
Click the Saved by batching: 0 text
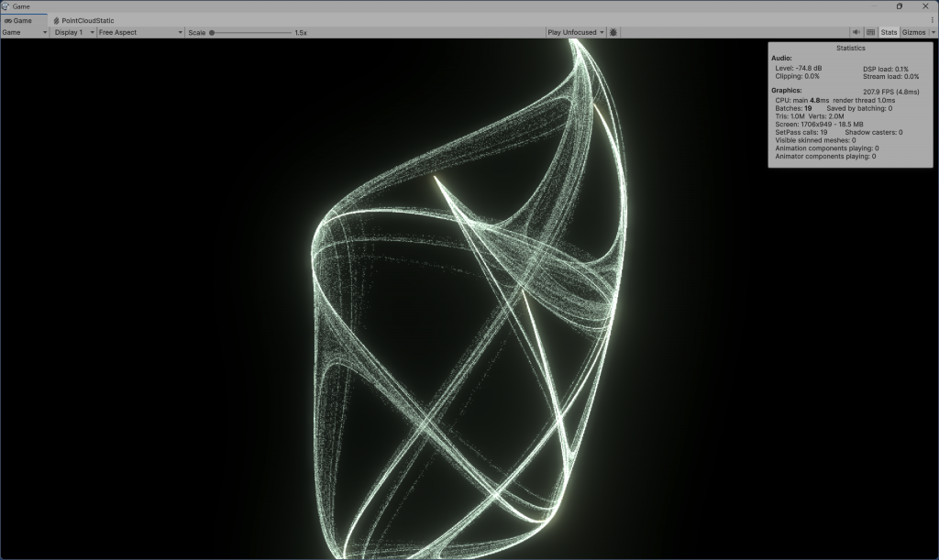[858, 108]
